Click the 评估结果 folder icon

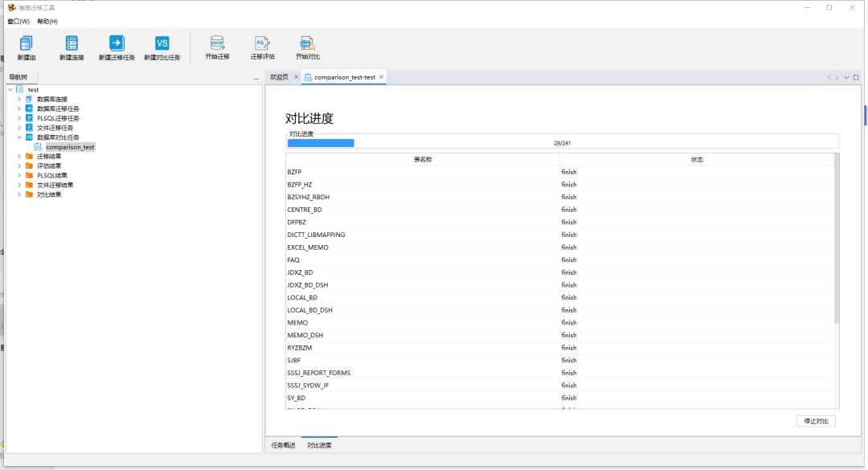click(x=29, y=166)
